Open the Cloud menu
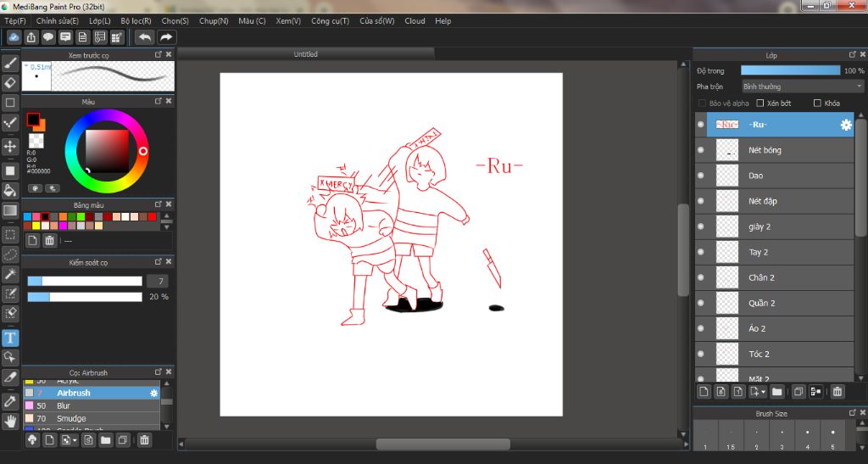This screenshot has height=464, width=868. (x=415, y=20)
